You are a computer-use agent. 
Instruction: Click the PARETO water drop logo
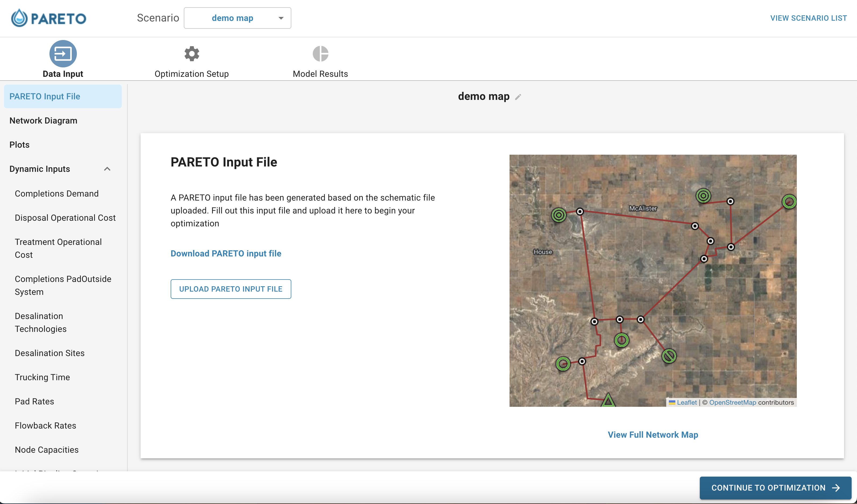point(48,18)
